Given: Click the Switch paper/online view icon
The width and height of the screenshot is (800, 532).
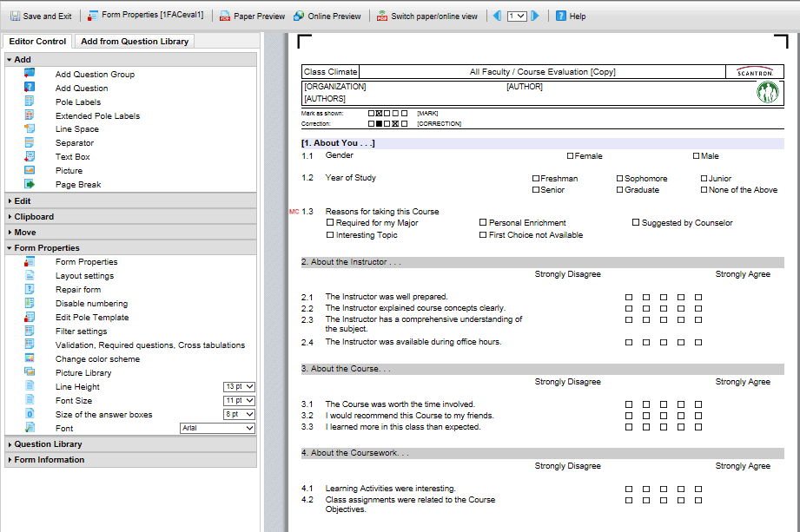Looking at the screenshot, I should 382,16.
